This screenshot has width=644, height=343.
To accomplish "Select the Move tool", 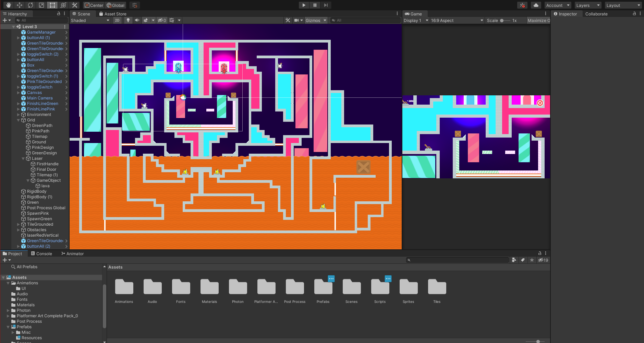I will [x=19, y=5].
